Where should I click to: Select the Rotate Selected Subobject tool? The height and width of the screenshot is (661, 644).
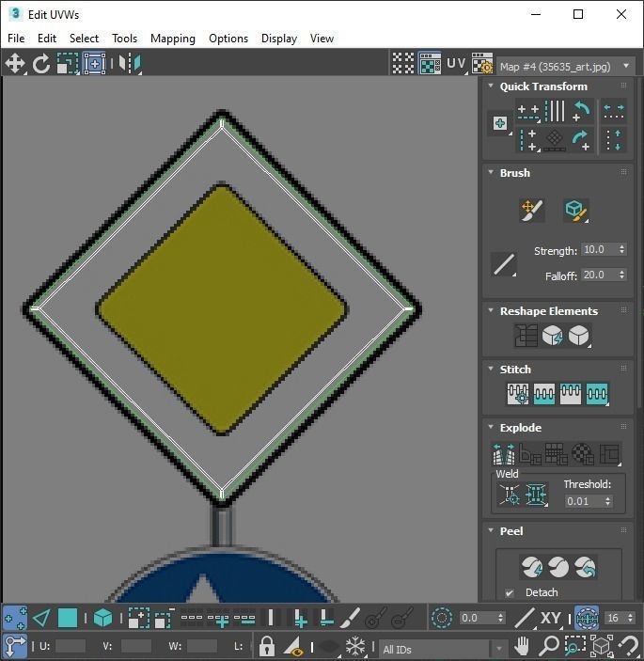(x=41, y=64)
